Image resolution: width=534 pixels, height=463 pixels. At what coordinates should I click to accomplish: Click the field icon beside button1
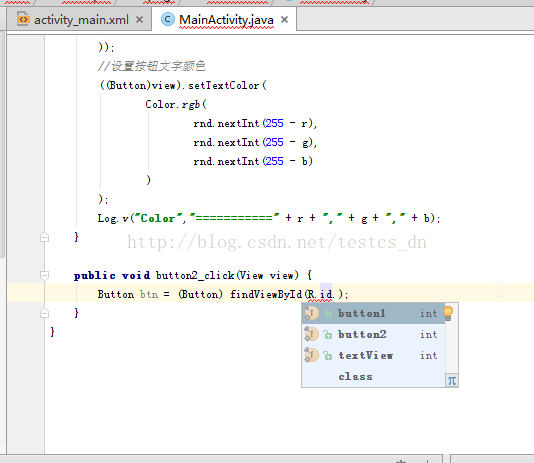[x=311, y=313]
